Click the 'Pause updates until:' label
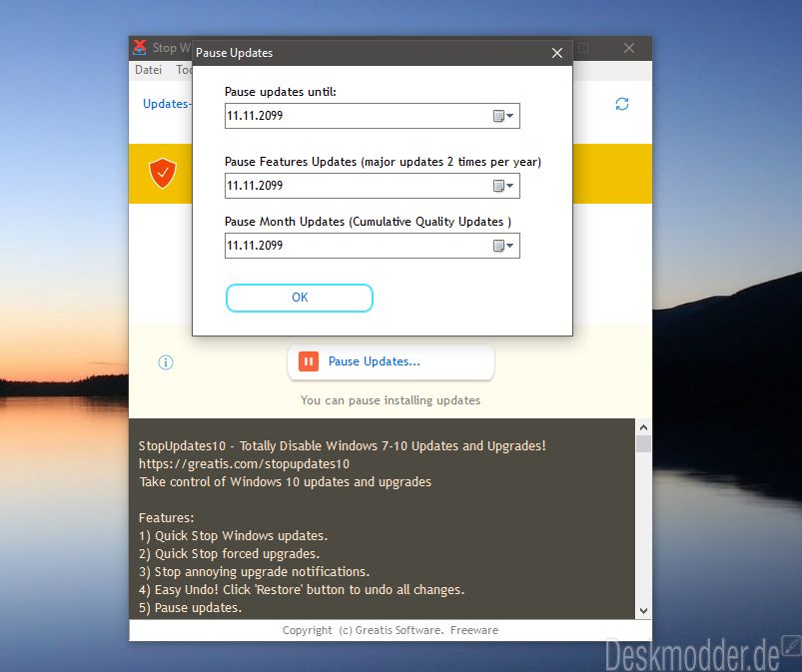The width and height of the screenshot is (802, 672). pyautogui.click(x=281, y=92)
